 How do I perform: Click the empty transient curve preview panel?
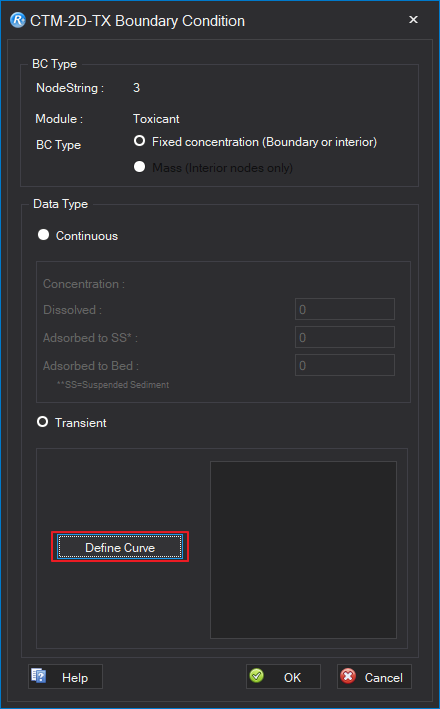click(x=303, y=550)
